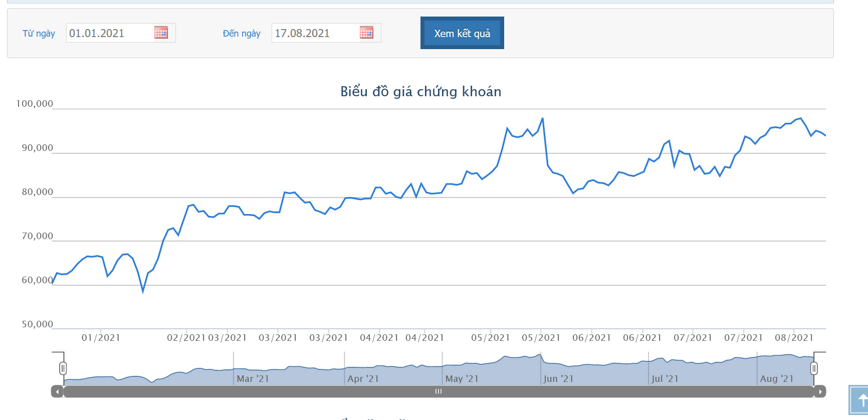Image resolution: width=868 pixels, height=420 pixels.
Task: Select the Aug '21 marker in the navigator
Action: pyautogui.click(x=776, y=379)
